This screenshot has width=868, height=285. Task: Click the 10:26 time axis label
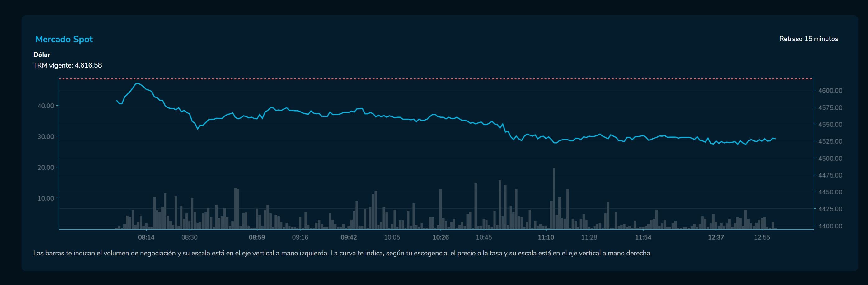pos(440,237)
